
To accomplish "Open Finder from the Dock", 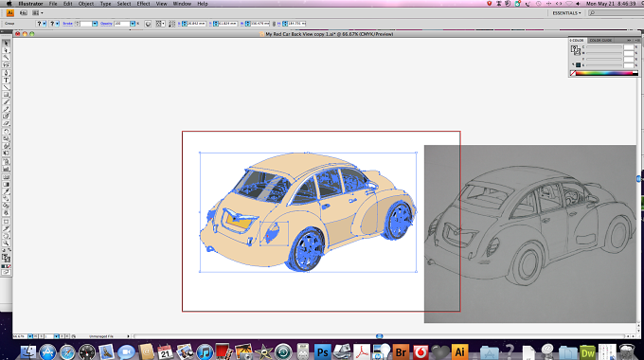I will [x=27, y=351].
